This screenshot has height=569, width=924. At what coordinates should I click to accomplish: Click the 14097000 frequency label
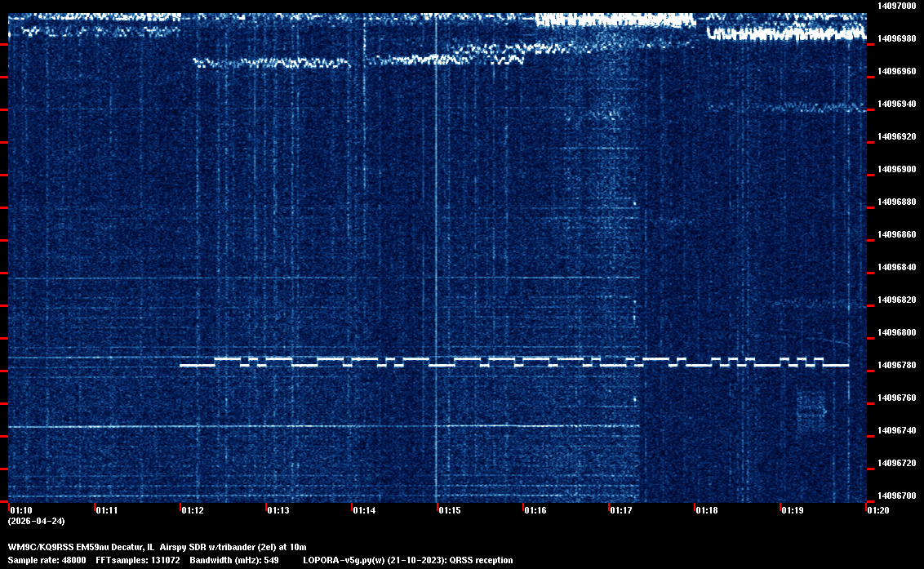point(896,6)
